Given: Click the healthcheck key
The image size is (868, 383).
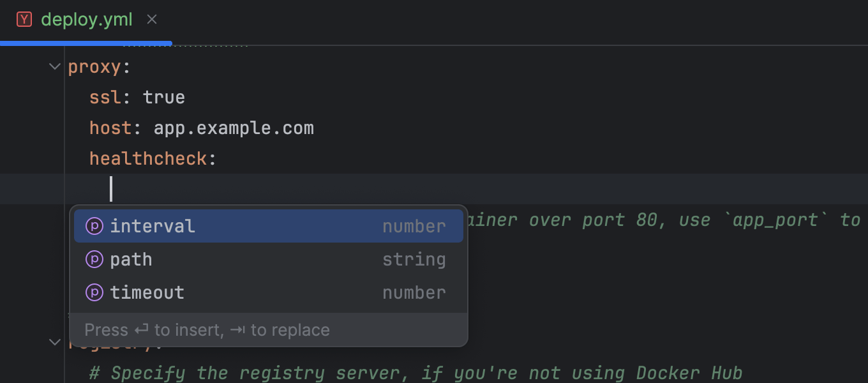Looking at the screenshot, I should (148, 158).
